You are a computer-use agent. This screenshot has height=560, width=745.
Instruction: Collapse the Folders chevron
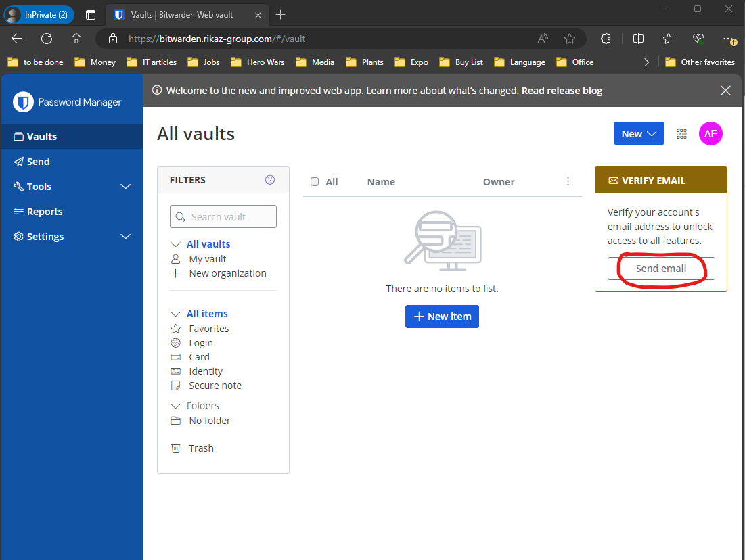175,406
